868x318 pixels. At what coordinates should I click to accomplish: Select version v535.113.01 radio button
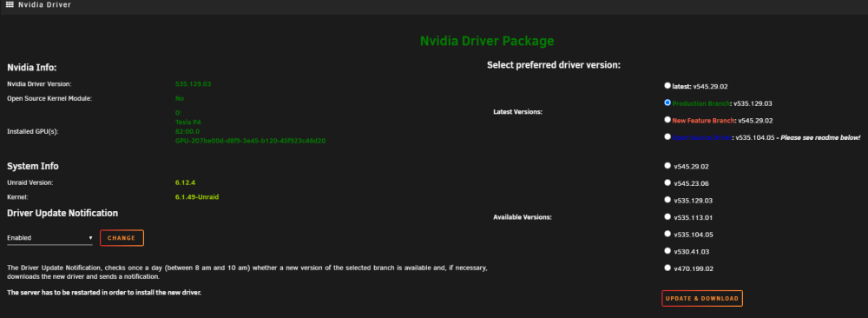pyautogui.click(x=667, y=216)
